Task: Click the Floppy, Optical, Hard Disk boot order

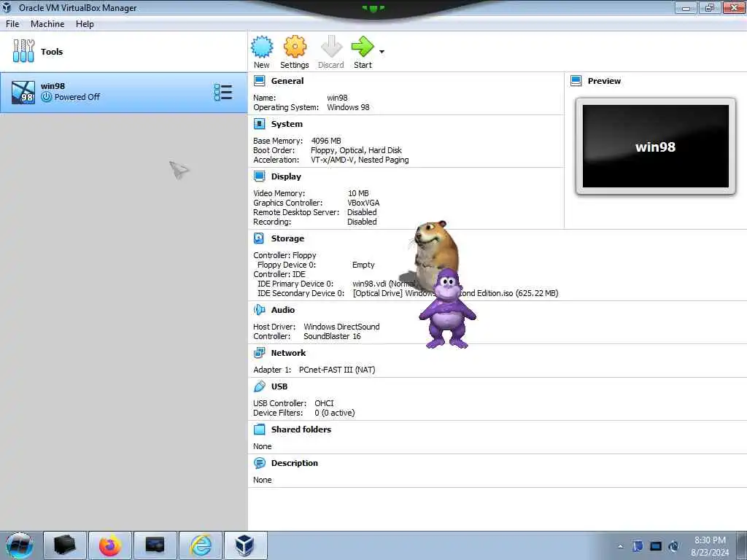Action: [356, 150]
